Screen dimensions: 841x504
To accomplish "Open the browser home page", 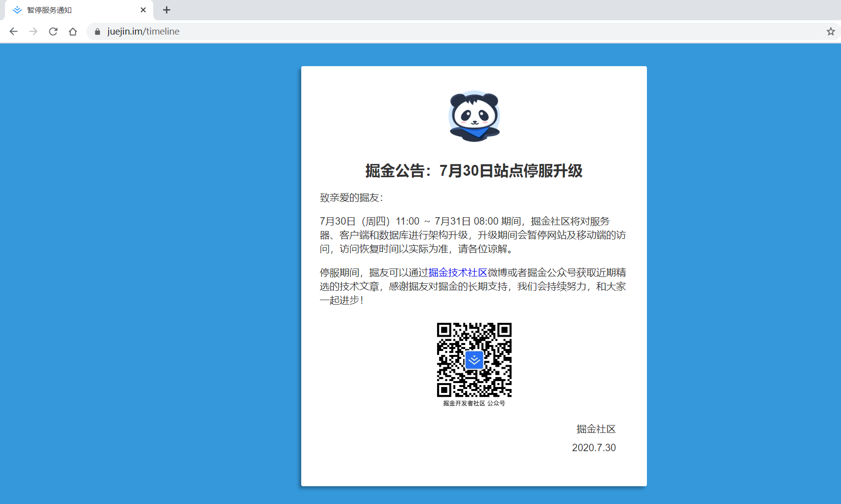I will 73,32.
